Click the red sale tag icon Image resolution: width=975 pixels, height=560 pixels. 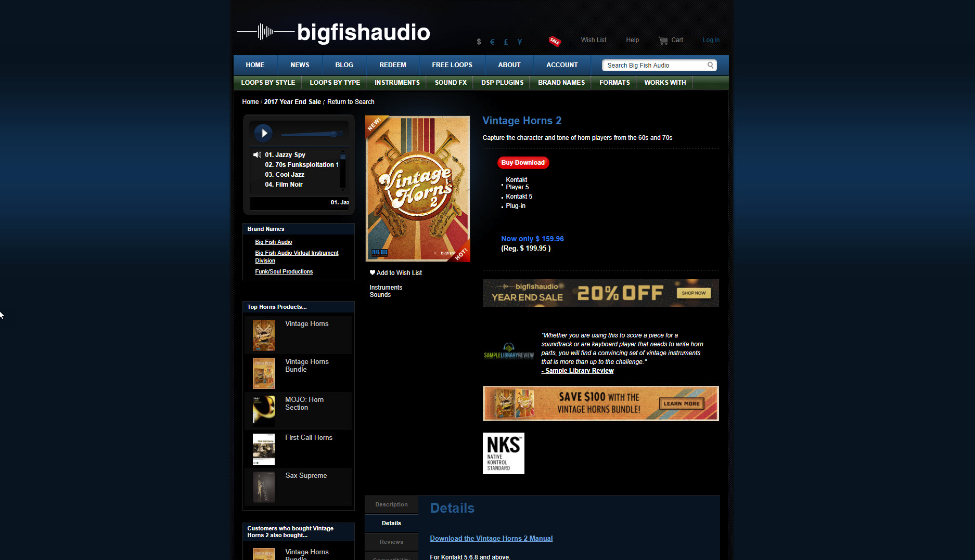click(x=555, y=41)
